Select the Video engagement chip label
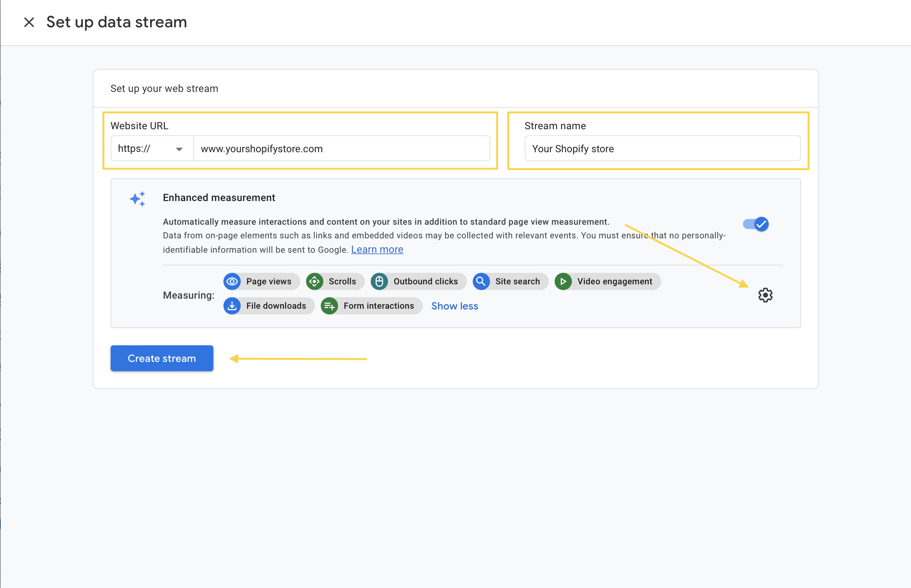 615,281
